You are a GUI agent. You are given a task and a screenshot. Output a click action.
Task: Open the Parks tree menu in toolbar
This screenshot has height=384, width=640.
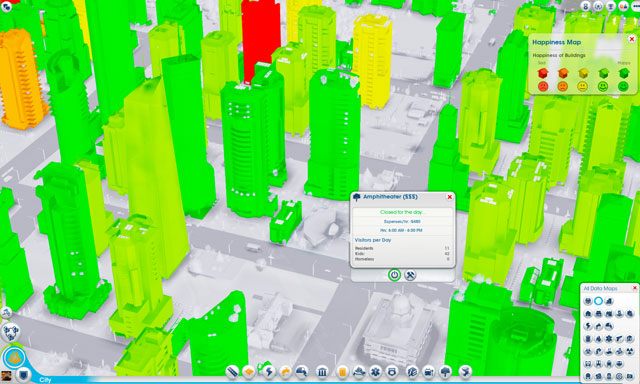(446, 372)
